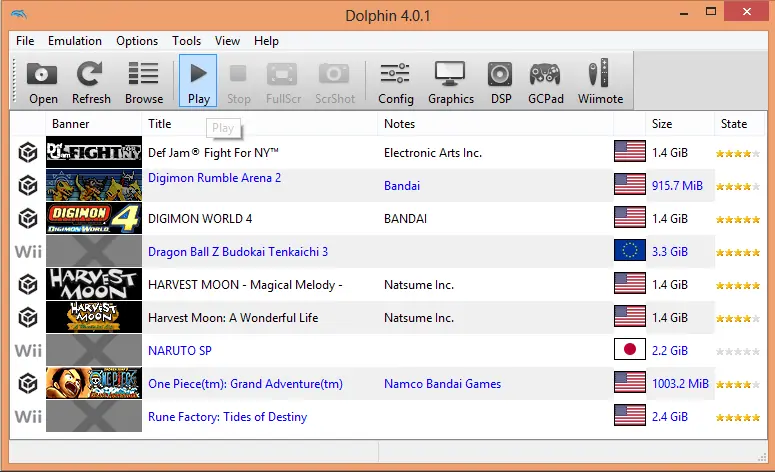Screen dimensions: 775x472
Task: Click the 3.3 GiB size cell
Action: pos(669,252)
